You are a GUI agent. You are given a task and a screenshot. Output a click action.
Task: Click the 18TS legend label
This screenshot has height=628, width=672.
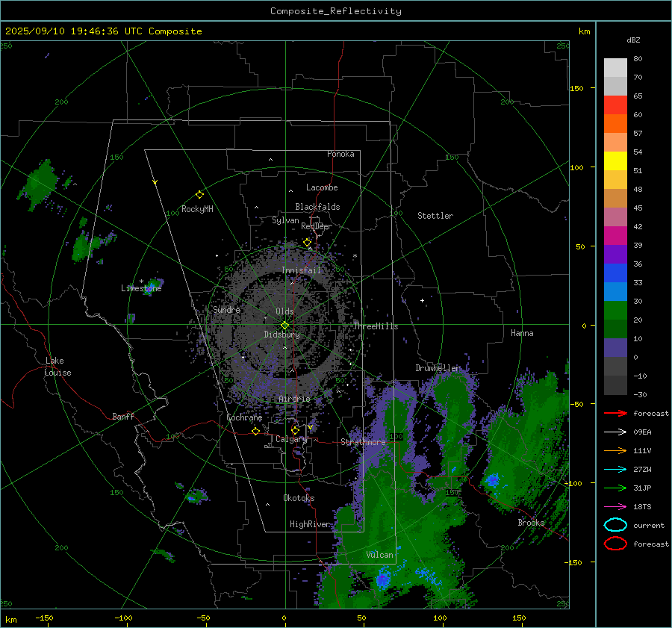(642, 507)
